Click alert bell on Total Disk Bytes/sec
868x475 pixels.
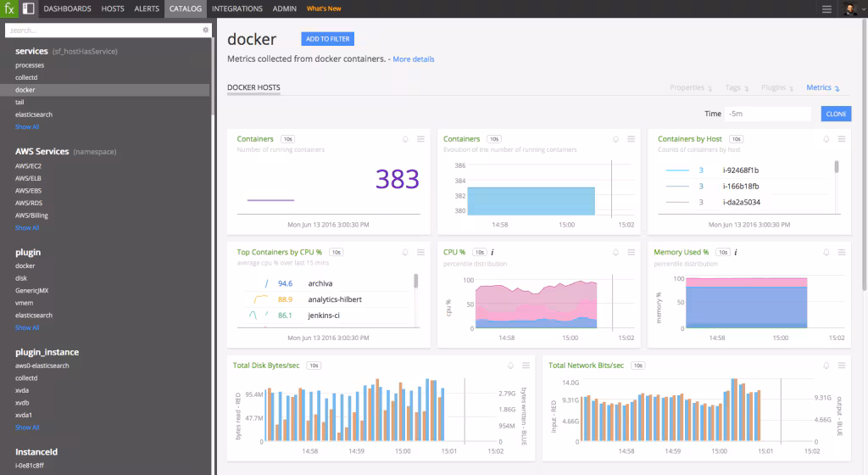tap(510, 366)
